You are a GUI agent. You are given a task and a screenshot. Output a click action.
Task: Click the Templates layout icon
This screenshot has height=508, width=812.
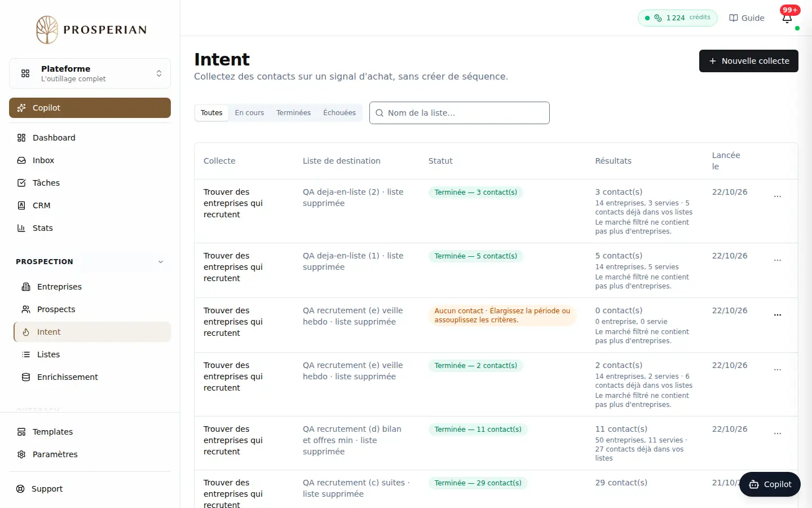coord(21,432)
